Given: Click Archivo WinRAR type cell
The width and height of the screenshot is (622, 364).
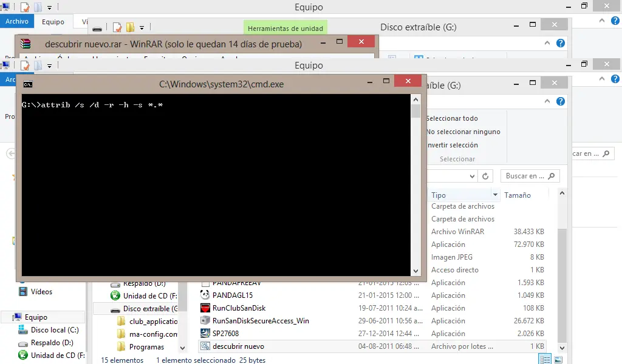Looking at the screenshot, I should 458,231.
